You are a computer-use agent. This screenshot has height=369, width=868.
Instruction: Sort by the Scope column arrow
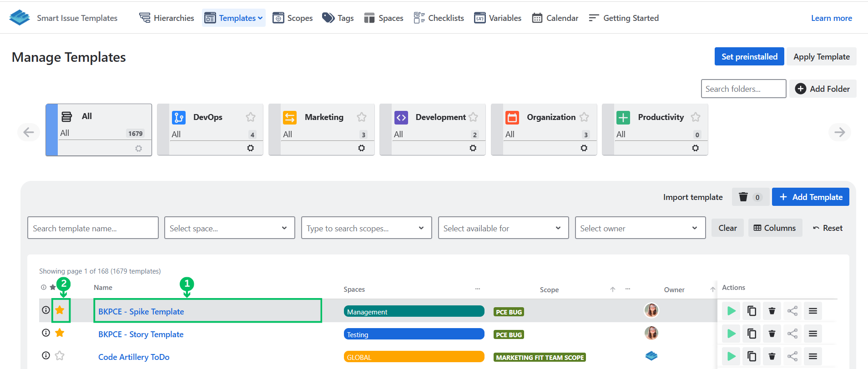click(613, 289)
